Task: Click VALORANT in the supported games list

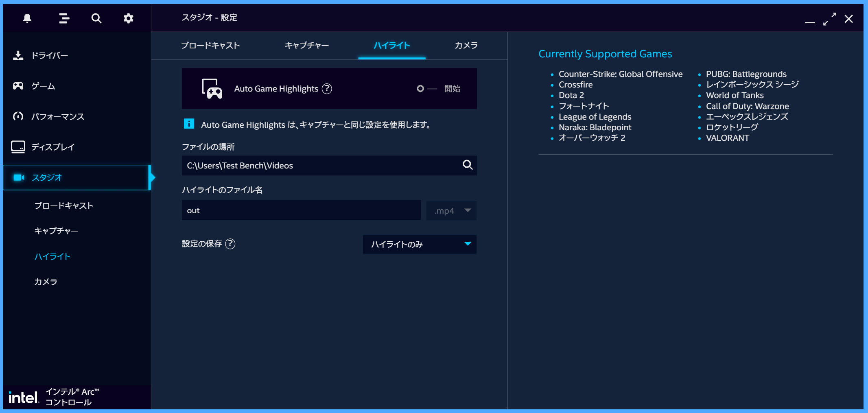Action: 728,138
